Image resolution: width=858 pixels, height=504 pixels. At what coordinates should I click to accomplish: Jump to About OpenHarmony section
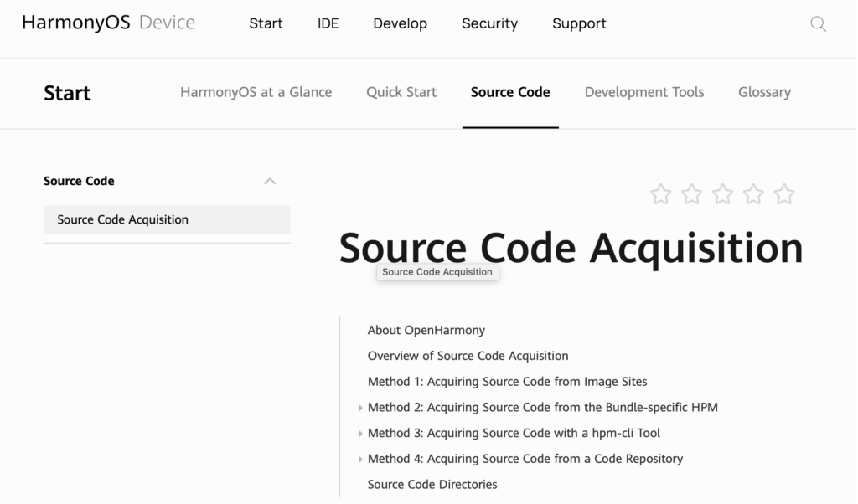point(426,330)
